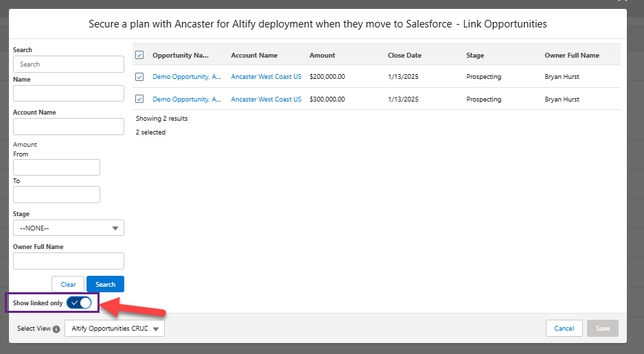Uncheck the select-all checkbox in table header
Screen dimensions: 644x354
point(139,55)
